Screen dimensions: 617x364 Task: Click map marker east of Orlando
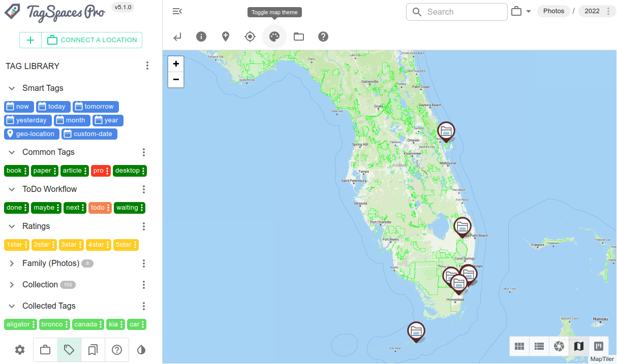pyautogui.click(x=446, y=131)
